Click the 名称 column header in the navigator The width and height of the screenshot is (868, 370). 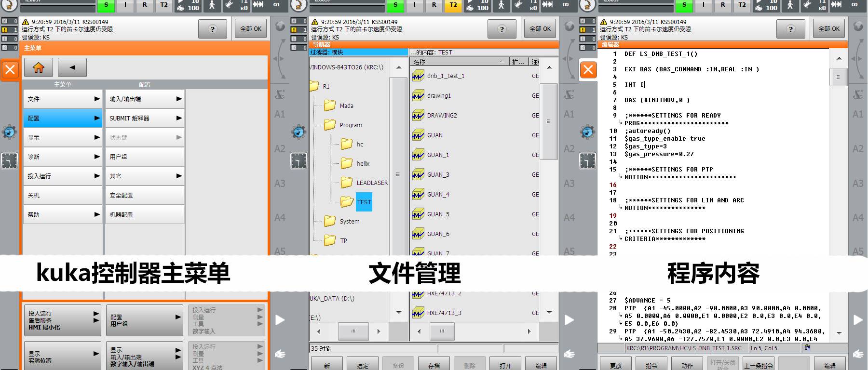[x=460, y=62]
